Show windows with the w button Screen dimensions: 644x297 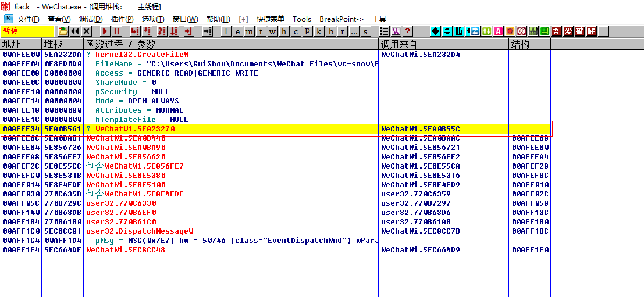272,31
